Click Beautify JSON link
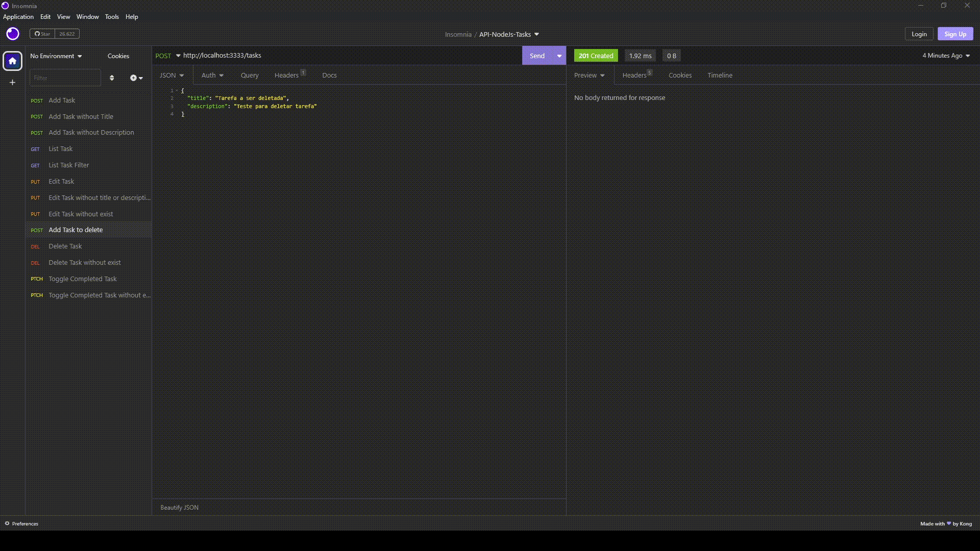Image resolution: width=980 pixels, height=551 pixels. (179, 507)
